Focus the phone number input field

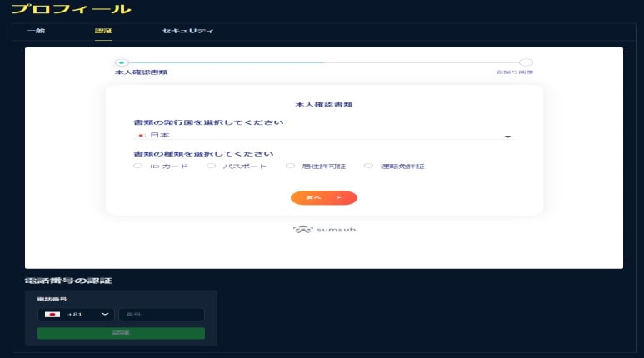click(162, 315)
